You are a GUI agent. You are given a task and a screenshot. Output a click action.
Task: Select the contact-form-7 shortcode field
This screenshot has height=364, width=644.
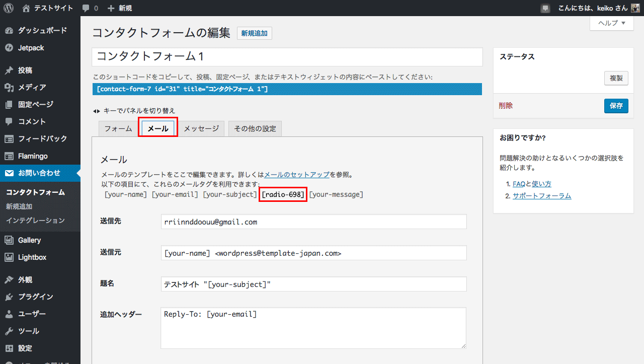tap(287, 89)
